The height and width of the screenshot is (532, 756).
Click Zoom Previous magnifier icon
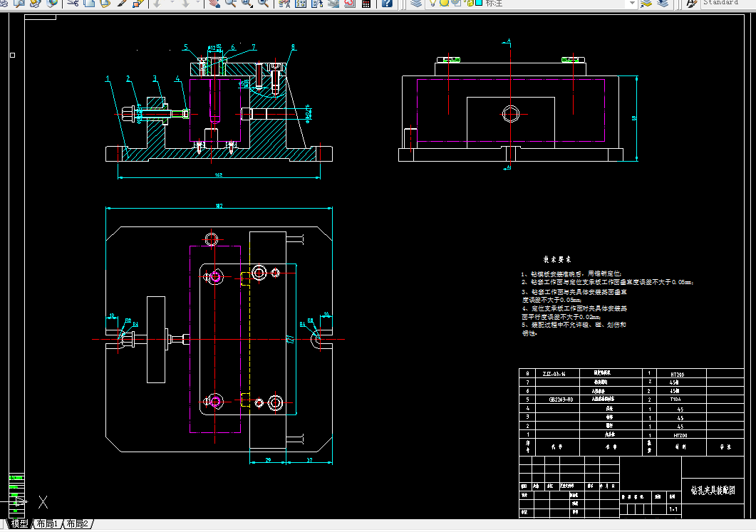coord(263,3)
